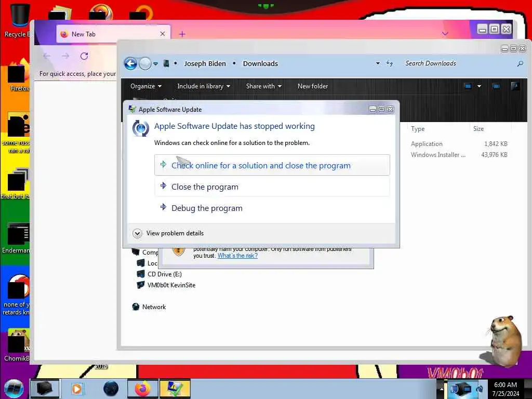Click the search magnifier icon
Viewport: 532px width, 399px height.
(x=520, y=63)
